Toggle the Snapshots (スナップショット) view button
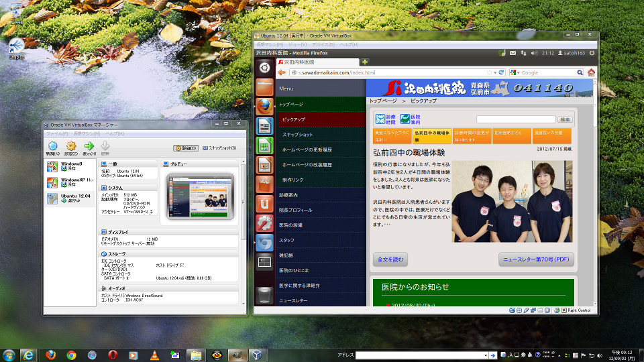 coord(220,148)
